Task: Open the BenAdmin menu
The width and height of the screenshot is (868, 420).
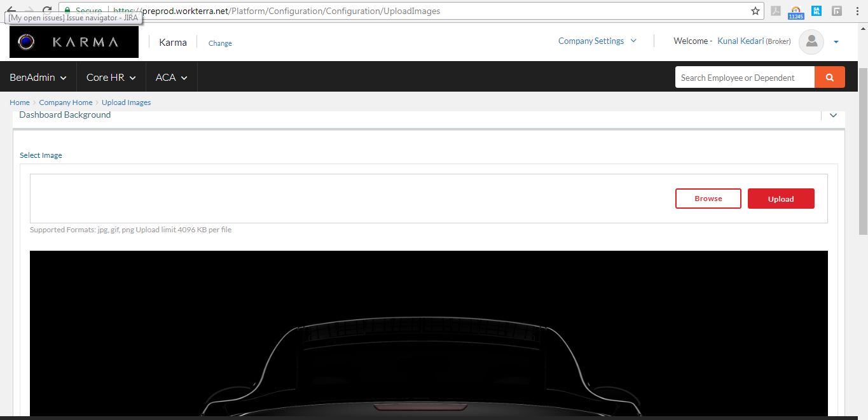Action: coord(38,77)
